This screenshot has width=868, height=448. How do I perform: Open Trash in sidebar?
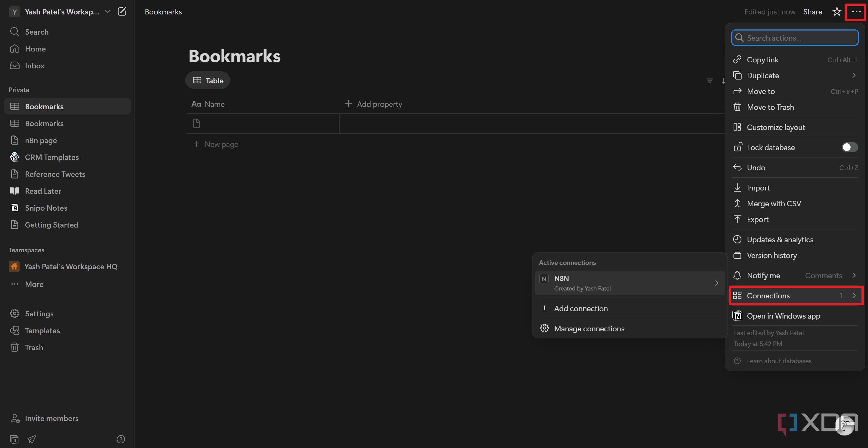(x=68, y=347)
